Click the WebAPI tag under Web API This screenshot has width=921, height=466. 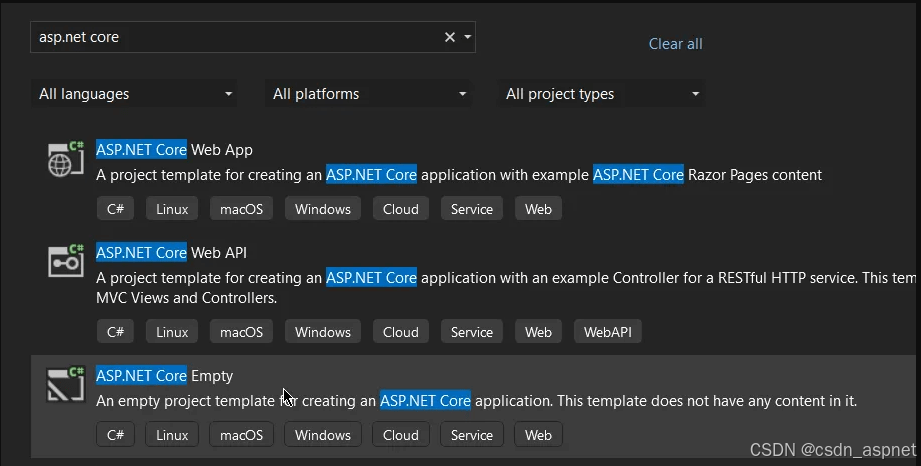click(x=608, y=332)
